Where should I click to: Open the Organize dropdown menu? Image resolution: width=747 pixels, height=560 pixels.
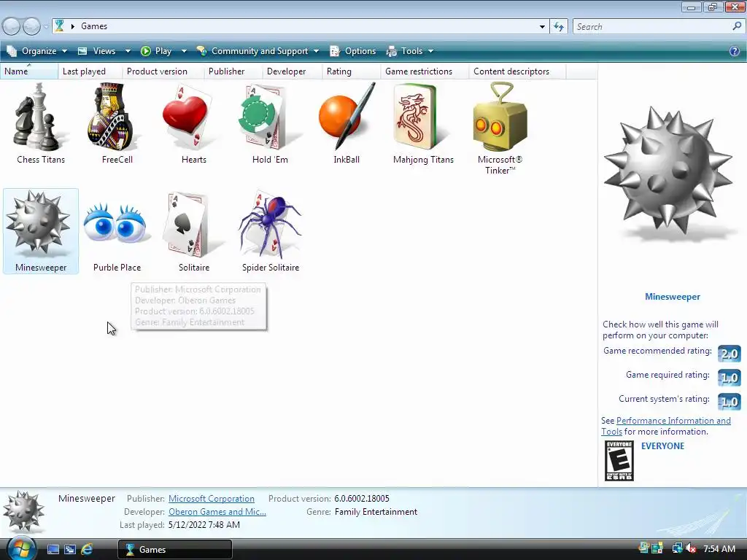coord(36,51)
